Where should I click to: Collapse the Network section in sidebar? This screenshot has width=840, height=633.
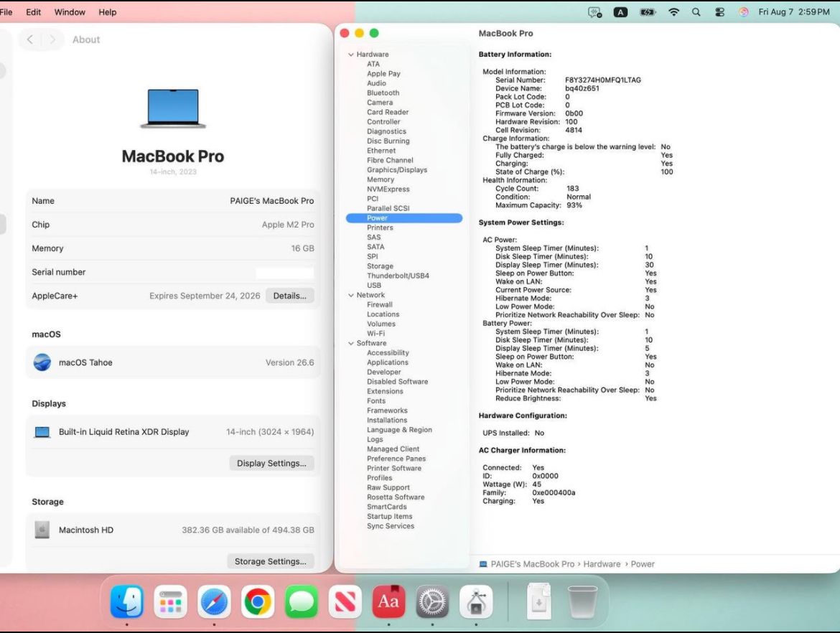(x=351, y=295)
